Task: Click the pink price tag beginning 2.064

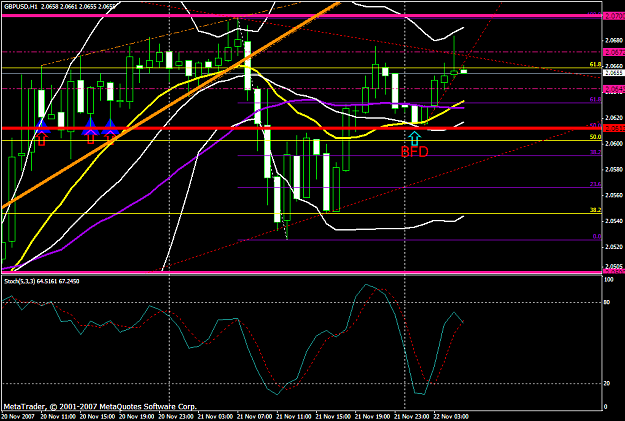Action: [x=614, y=89]
